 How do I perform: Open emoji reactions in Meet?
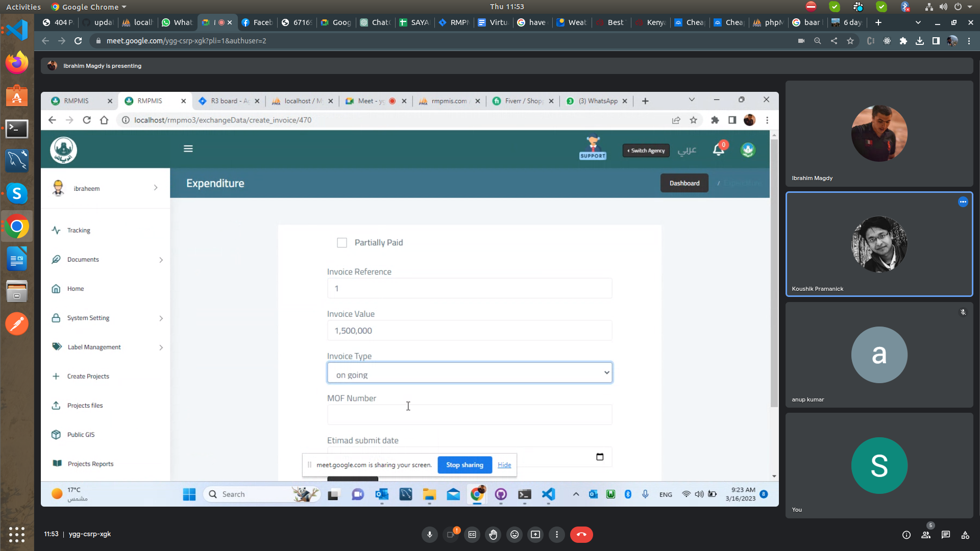tap(514, 535)
